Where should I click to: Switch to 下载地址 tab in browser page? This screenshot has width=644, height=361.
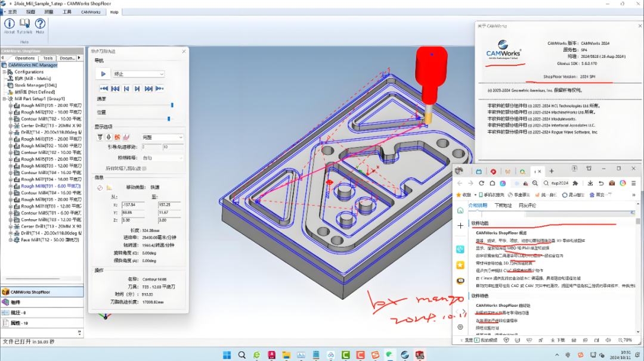pos(503,206)
